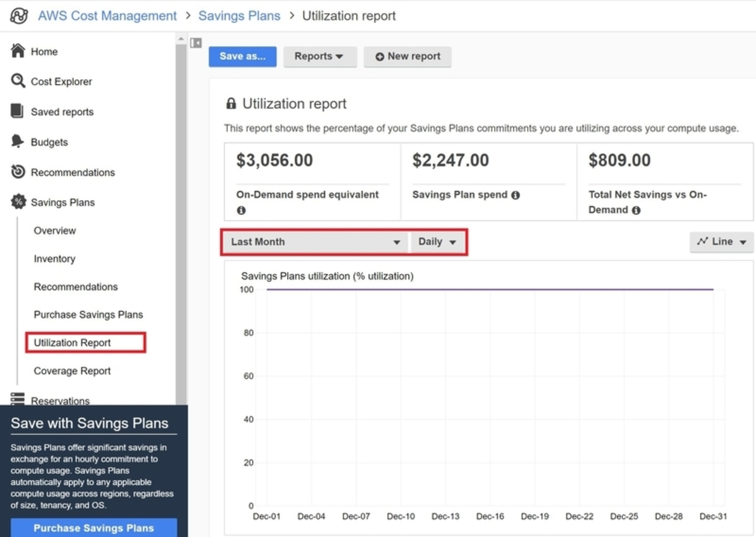Click the Cost Explorer magnifier icon
The height and width of the screenshot is (537, 756).
(x=18, y=81)
